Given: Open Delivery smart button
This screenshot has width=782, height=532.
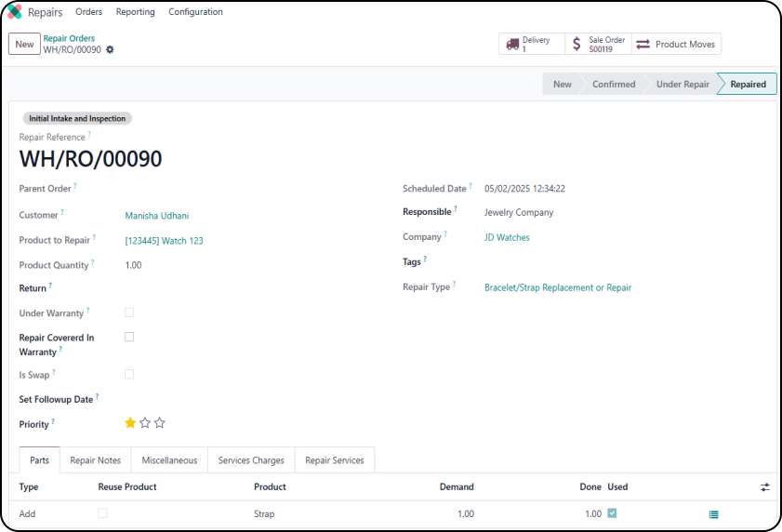Looking at the screenshot, I should pyautogui.click(x=532, y=44).
